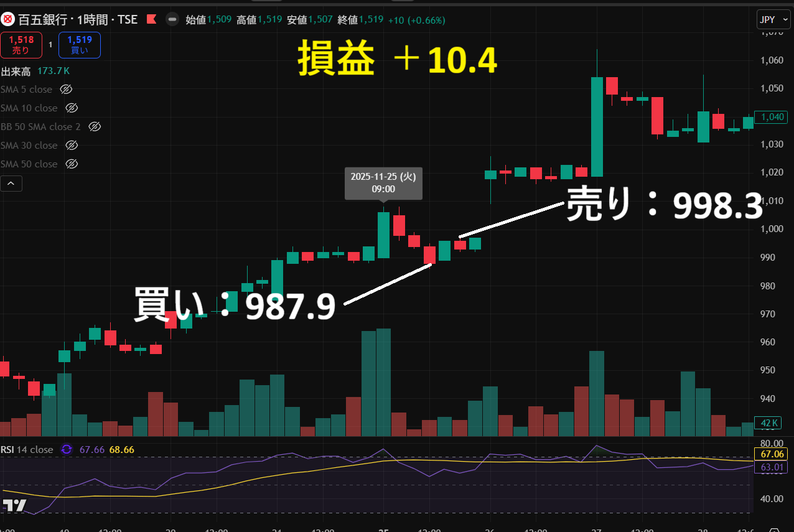Show the SMA 50 close indicator
This screenshot has height=532, width=794.
pyautogui.click(x=72, y=164)
